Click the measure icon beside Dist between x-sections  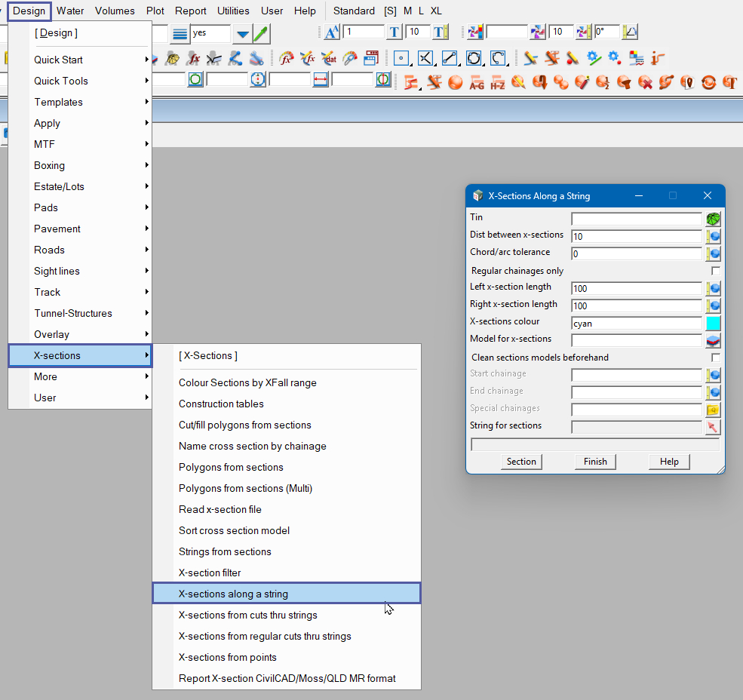(x=713, y=237)
